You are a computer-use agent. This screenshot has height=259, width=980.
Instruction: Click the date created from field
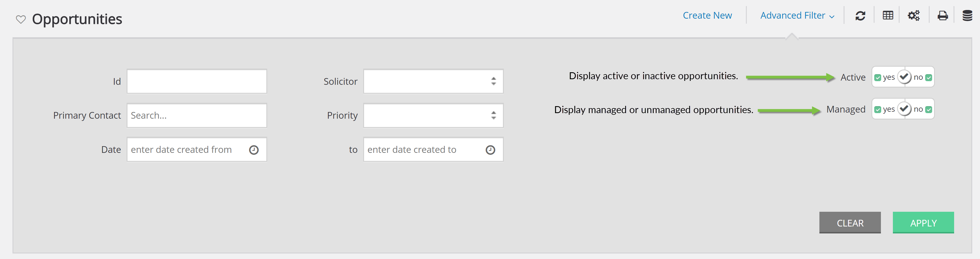[197, 150]
